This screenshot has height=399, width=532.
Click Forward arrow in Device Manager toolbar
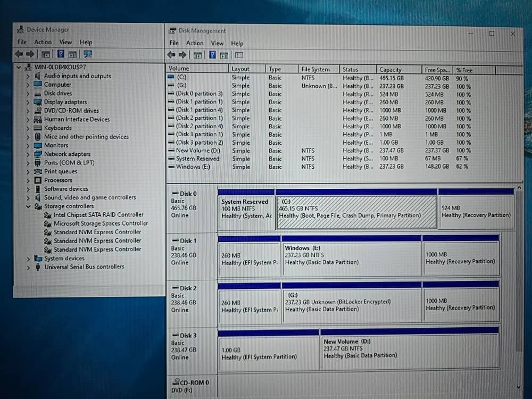coord(30,54)
